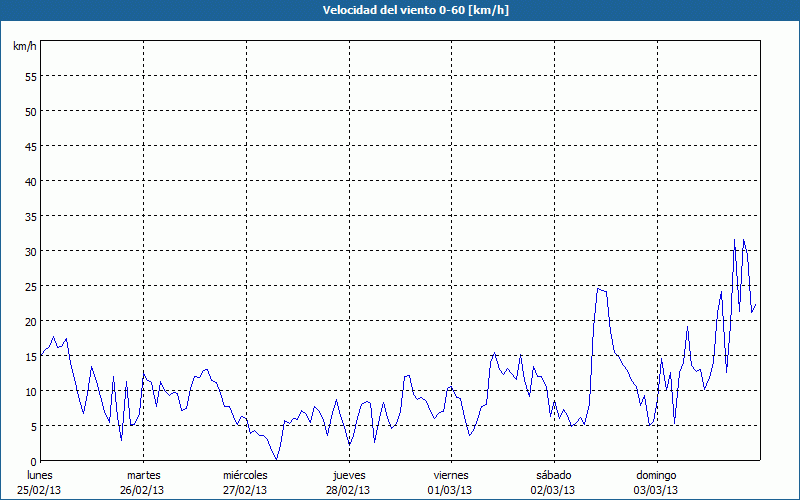Click the 25/02/13 date label
The width and height of the screenshot is (800, 500).
point(39,490)
